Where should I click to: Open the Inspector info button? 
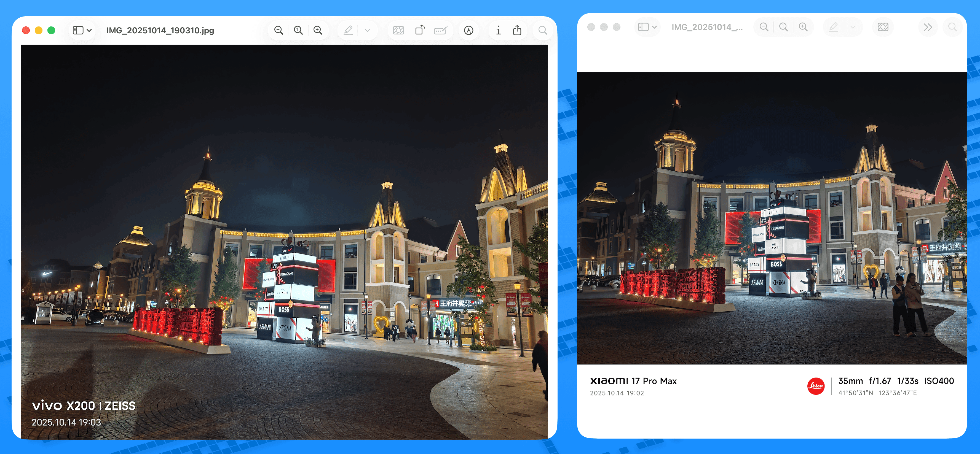click(498, 30)
